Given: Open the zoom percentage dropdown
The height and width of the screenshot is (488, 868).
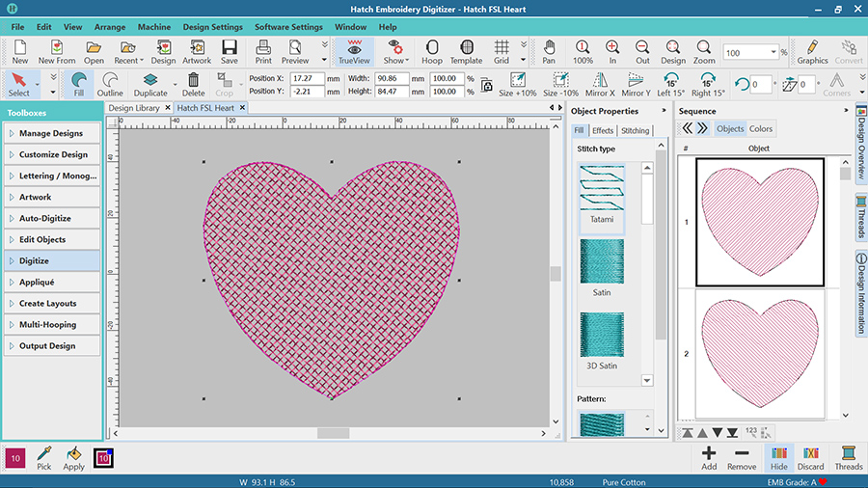Looking at the screenshot, I should click(x=773, y=53).
